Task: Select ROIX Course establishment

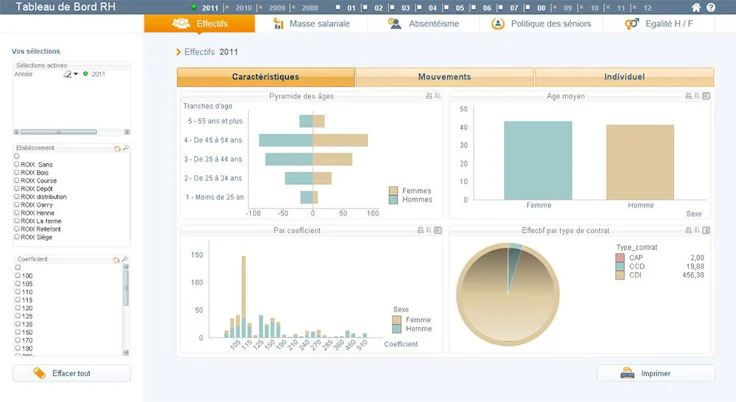Action: (35, 181)
